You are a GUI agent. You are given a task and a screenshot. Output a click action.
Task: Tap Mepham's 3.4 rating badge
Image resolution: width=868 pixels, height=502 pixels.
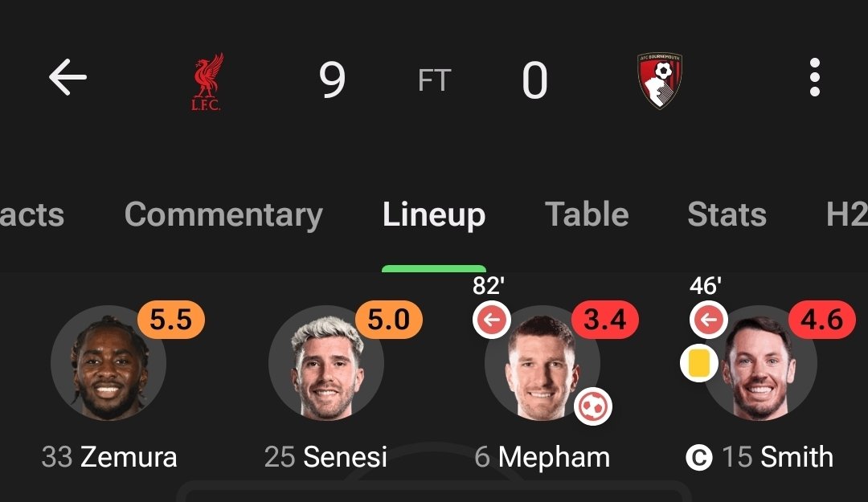click(604, 320)
